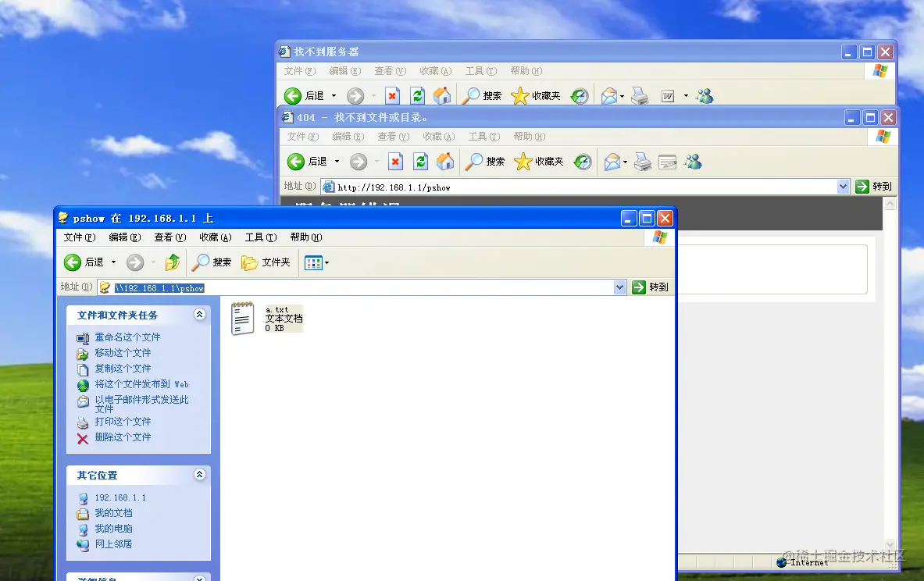
Task: Click History icon in 404 browser window
Action: coord(583,162)
